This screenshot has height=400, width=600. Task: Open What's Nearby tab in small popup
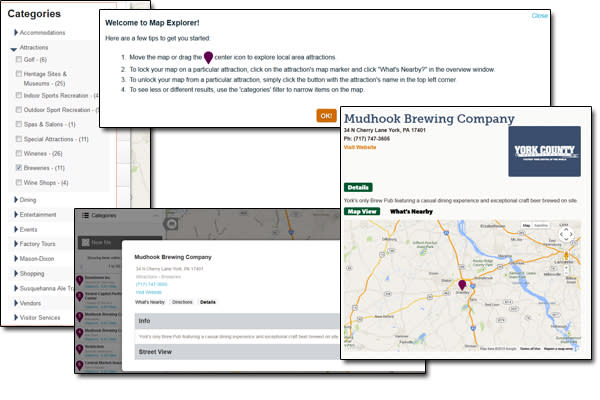coord(150,302)
